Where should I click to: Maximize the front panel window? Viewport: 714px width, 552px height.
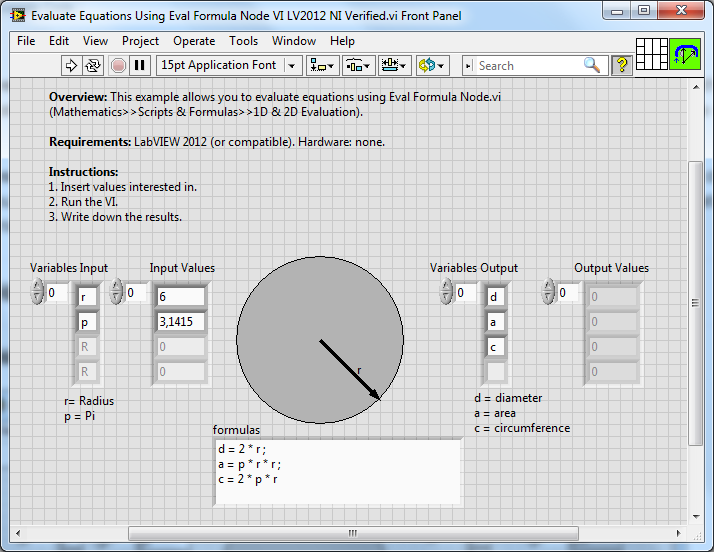coord(643,11)
